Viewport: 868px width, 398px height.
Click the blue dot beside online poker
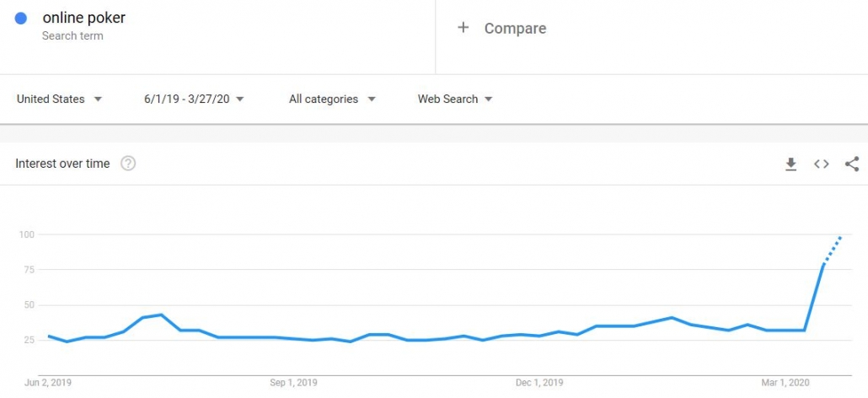[21, 19]
